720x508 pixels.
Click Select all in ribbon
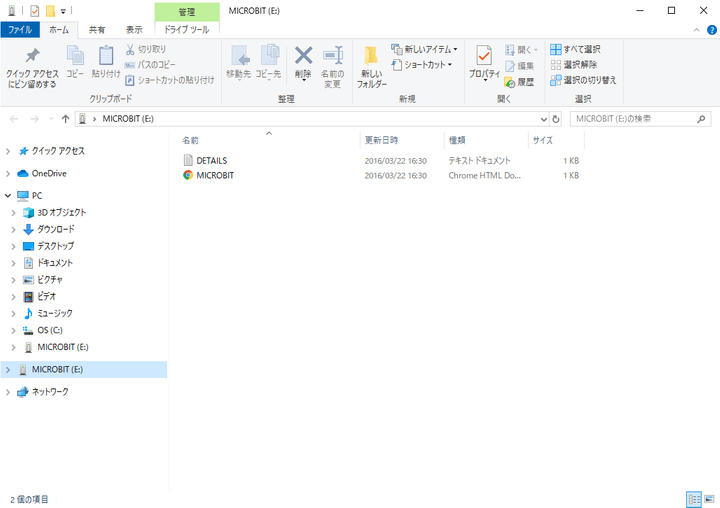coord(575,49)
